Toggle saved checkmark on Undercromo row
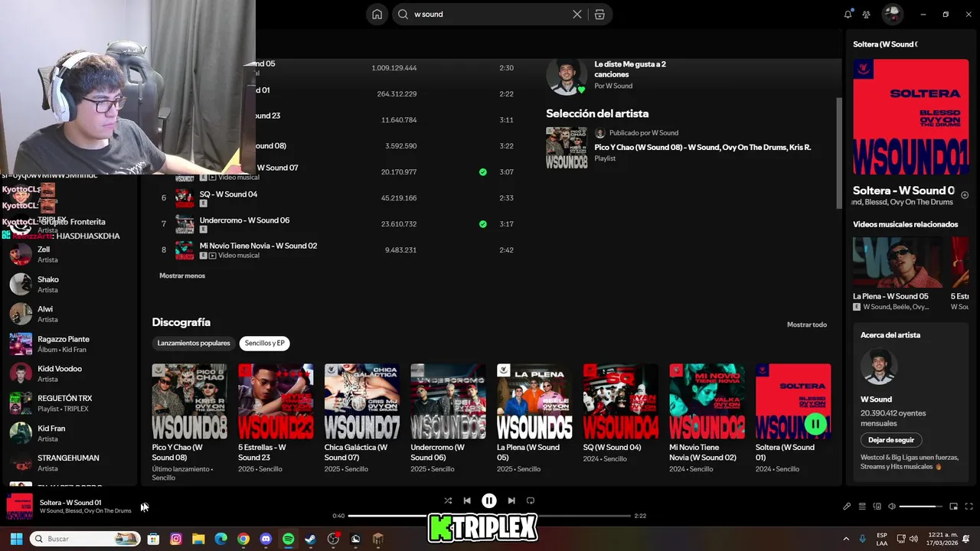980x551 pixels. pos(482,224)
